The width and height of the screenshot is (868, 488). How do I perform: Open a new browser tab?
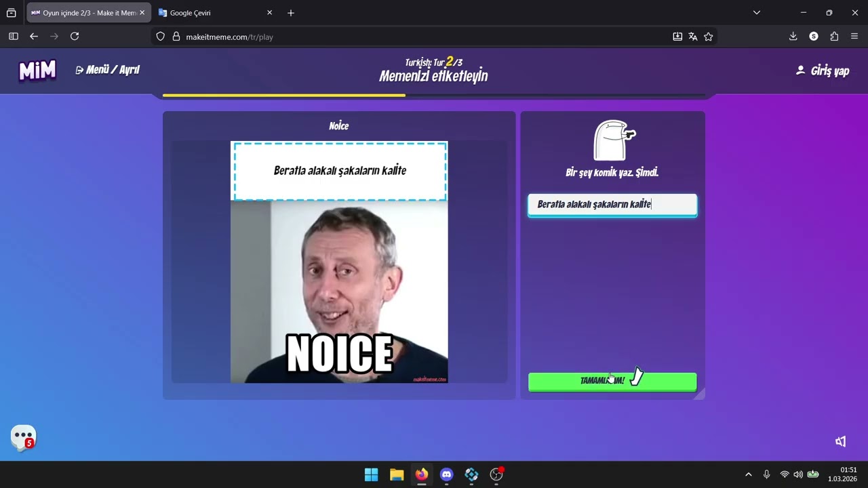pyautogui.click(x=291, y=13)
